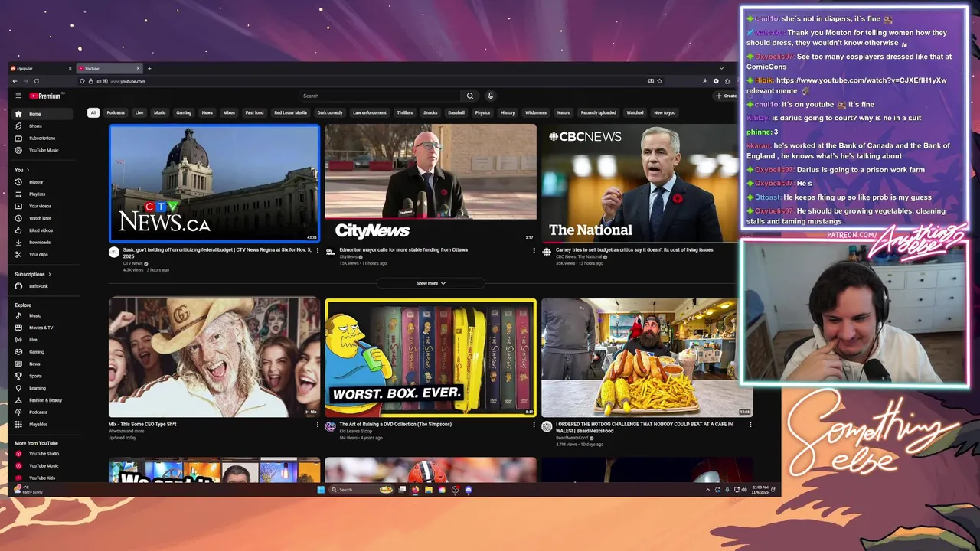This screenshot has width=980, height=551.
Task: Open the Kid Leaves Stoop channel link
Action: coord(354,431)
